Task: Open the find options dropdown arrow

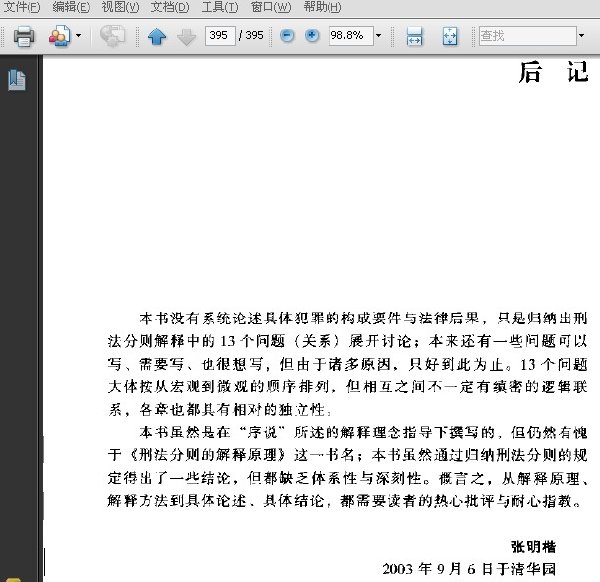Action: (x=581, y=36)
